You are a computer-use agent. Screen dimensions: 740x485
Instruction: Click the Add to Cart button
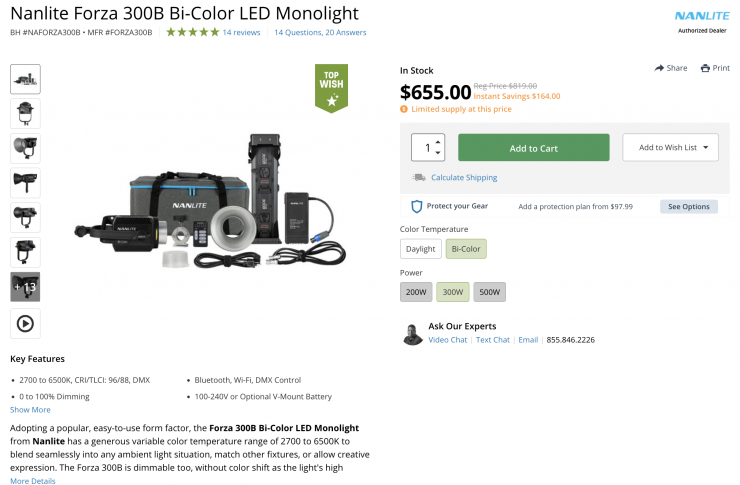point(533,148)
